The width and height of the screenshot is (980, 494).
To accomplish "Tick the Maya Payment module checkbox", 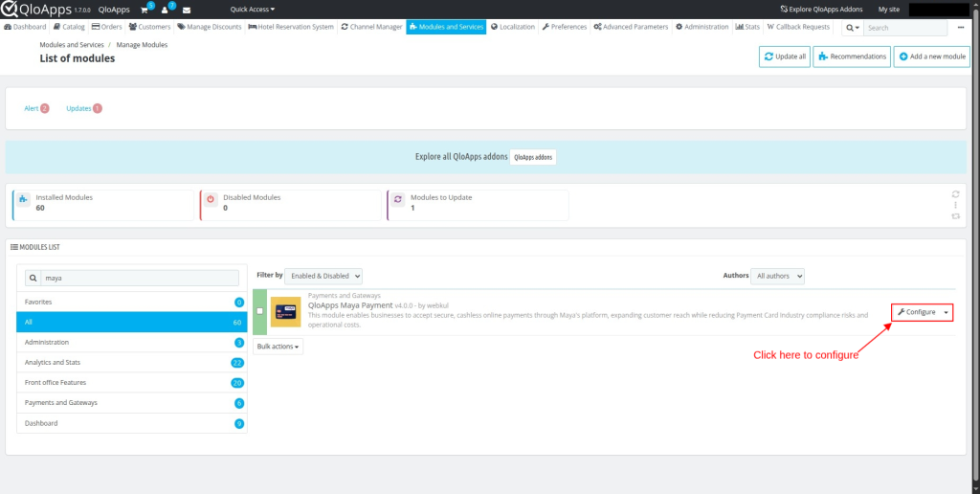I will (260, 311).
